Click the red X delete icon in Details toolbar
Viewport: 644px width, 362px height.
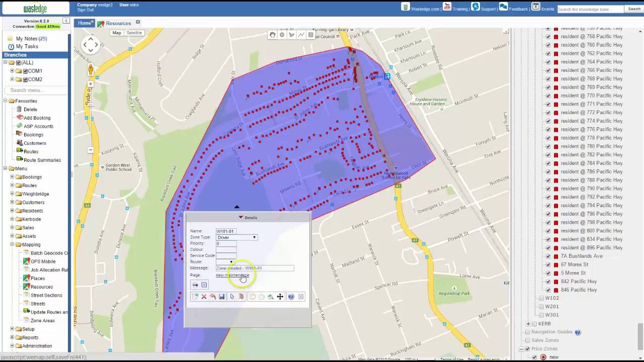click(x=204, y=297)
